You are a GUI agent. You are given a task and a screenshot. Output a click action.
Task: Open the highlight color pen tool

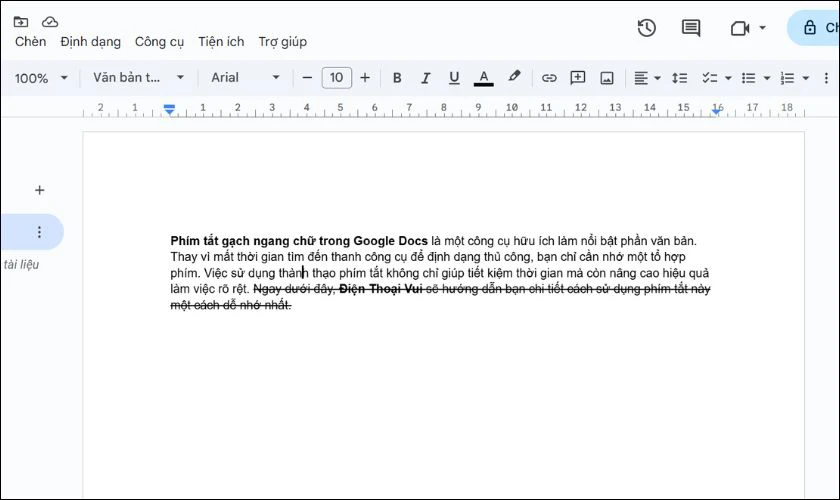[x=514, y=77]
